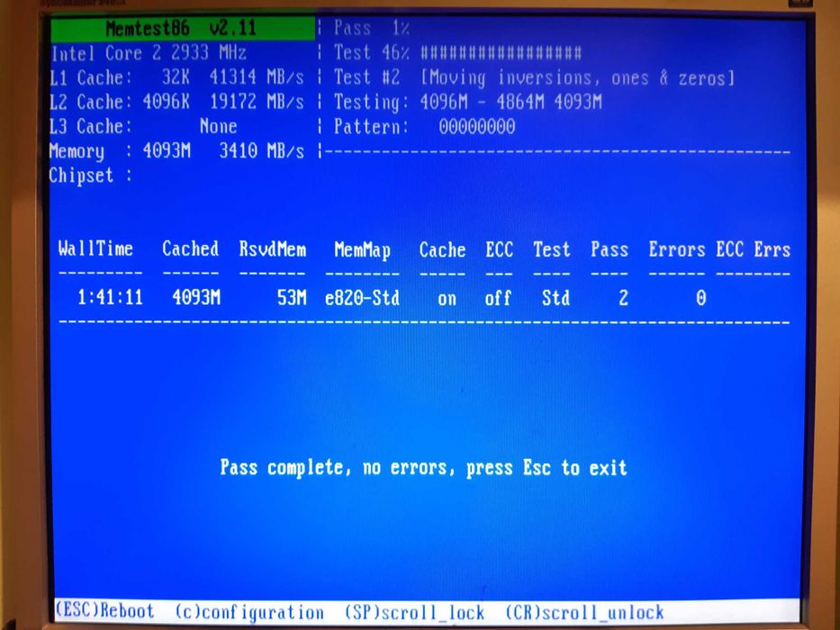840x630 pixels.
Task: Click the Test column header
Action: 551,249
